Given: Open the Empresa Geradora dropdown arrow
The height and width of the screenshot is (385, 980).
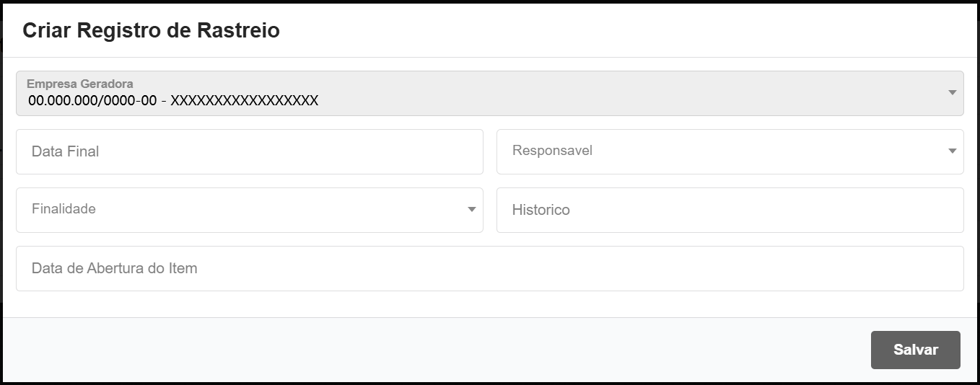Looking at the screenshot, I should (x=952, y=93).
